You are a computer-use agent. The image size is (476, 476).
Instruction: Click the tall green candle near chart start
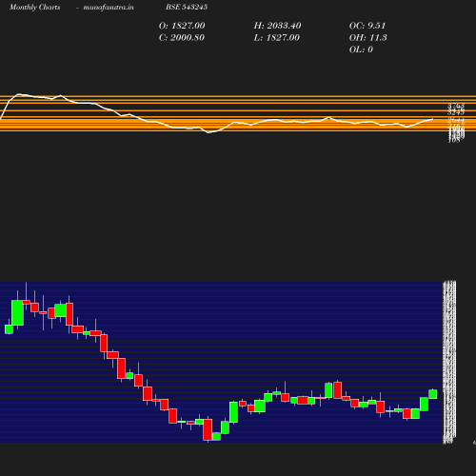17,312
